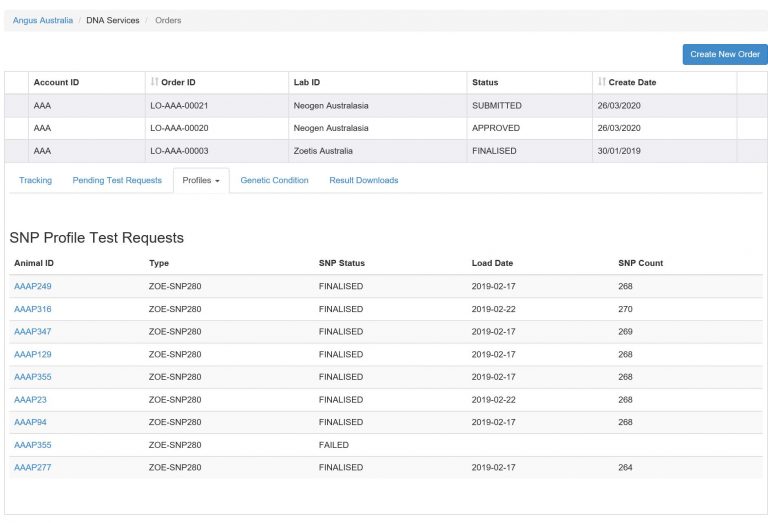768x523 pixels.
Task: Open the Angus Australia breadcrumb link
Action: click(x=43, y=20)
